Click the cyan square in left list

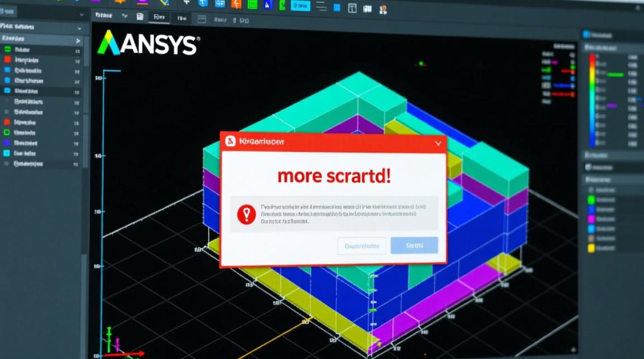(x=7, y=153)
